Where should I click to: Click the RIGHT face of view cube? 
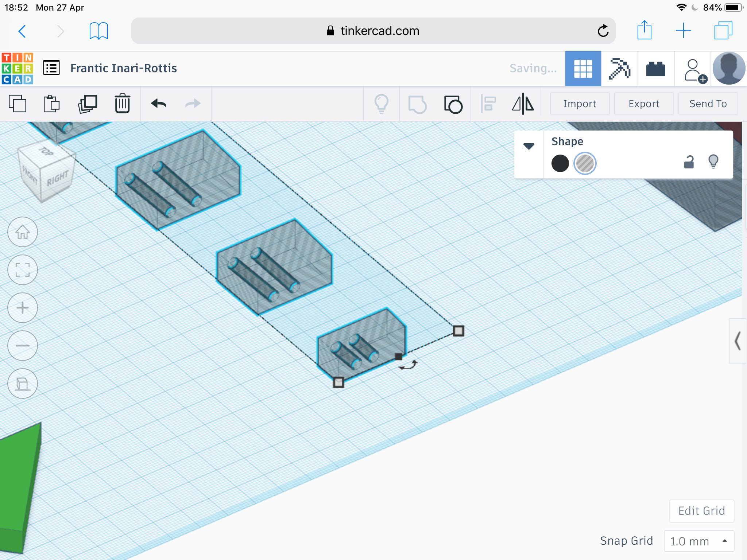click(x=58, y=178)
